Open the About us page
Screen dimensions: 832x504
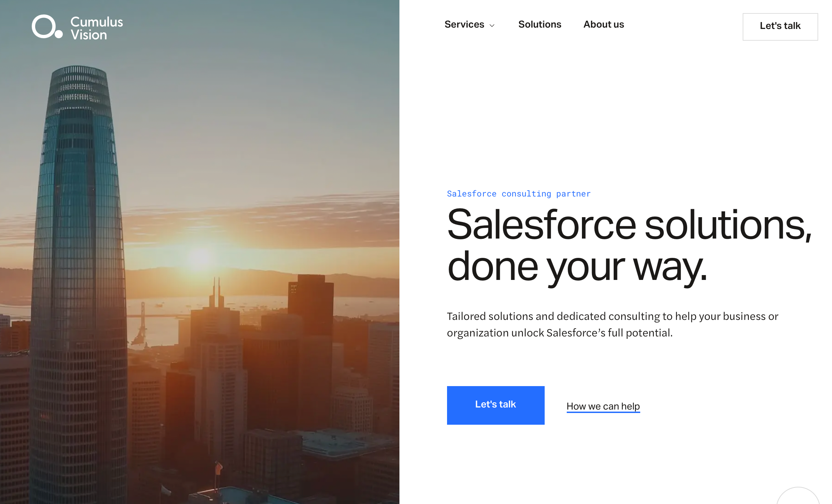click(x=604, y=24)
